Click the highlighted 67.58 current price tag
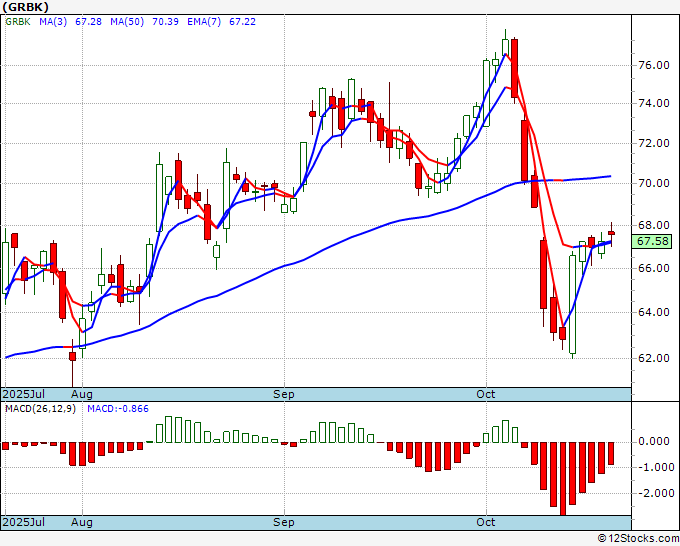680x546 pixels. 652,241
